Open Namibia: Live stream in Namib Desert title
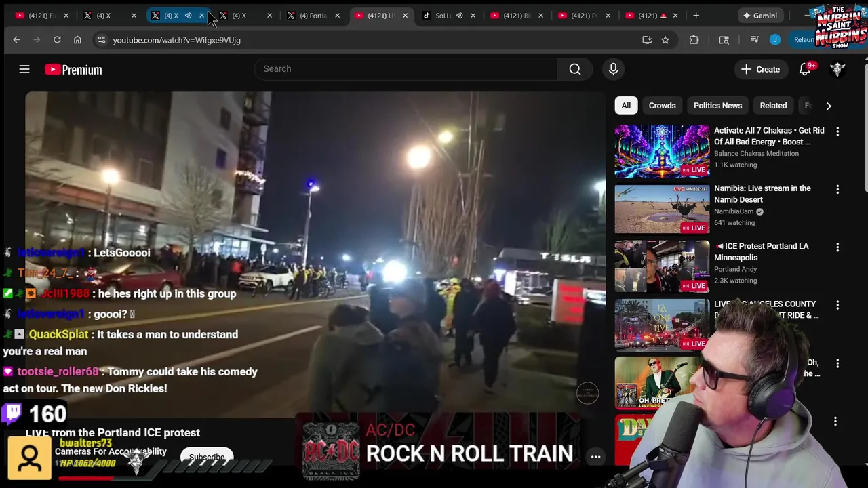 [762, 194]
